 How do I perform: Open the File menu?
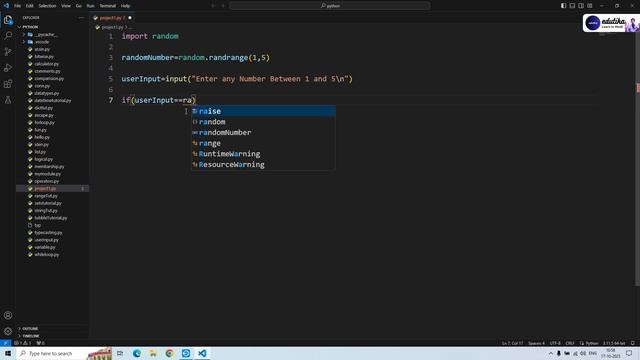17,6
